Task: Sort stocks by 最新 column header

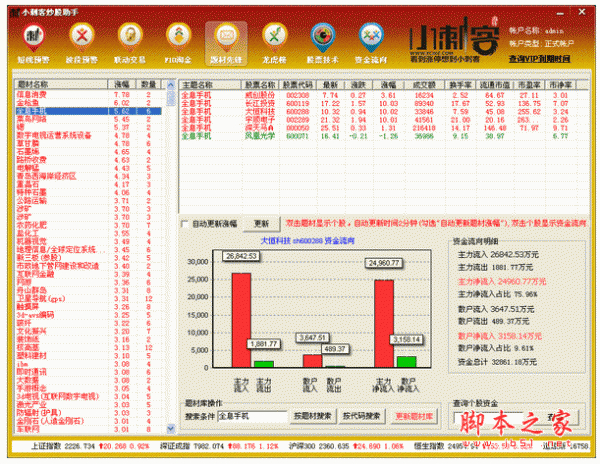Action: click(x=330, y=85)
